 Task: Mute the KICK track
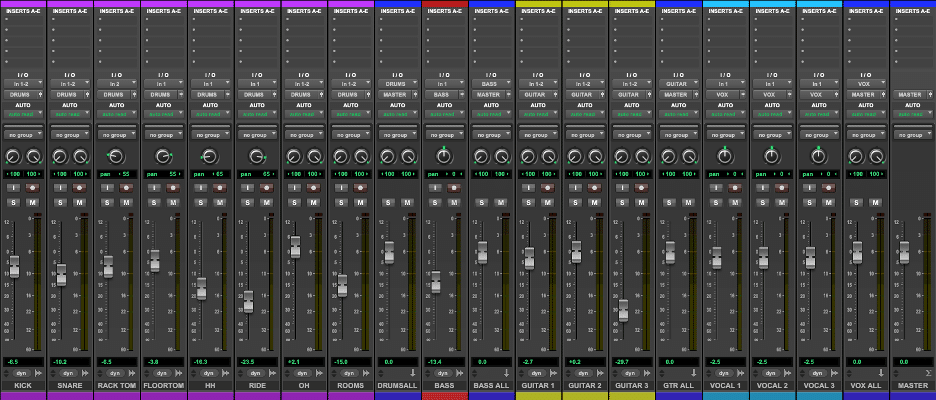32,203
